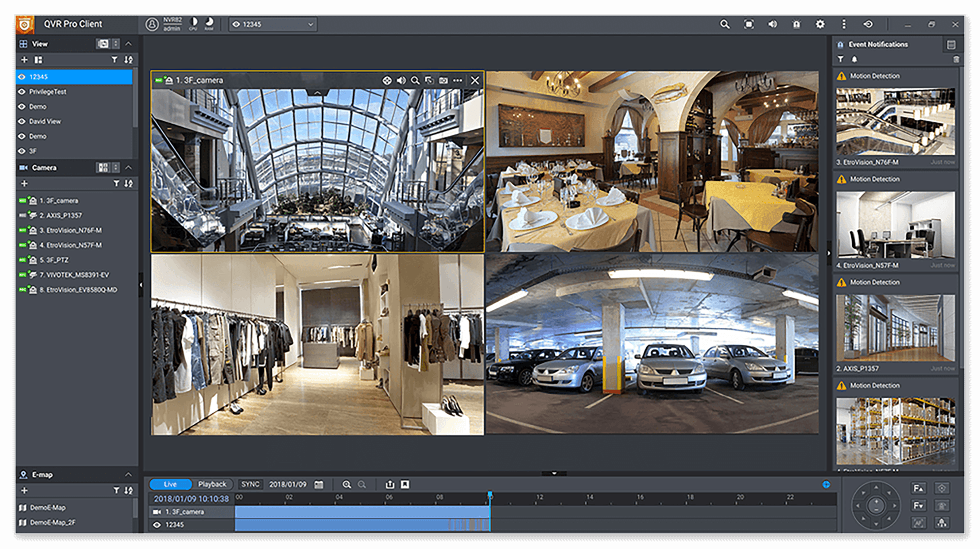The image size is (980, 549).
Task: Open digital zoom on 3F_camera tile
Action: [415, 81]
